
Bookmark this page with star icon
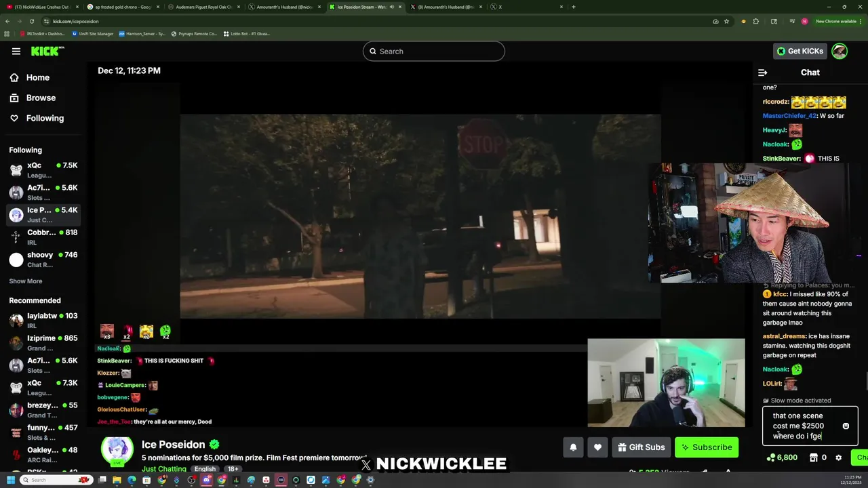[x=726, y=21]
